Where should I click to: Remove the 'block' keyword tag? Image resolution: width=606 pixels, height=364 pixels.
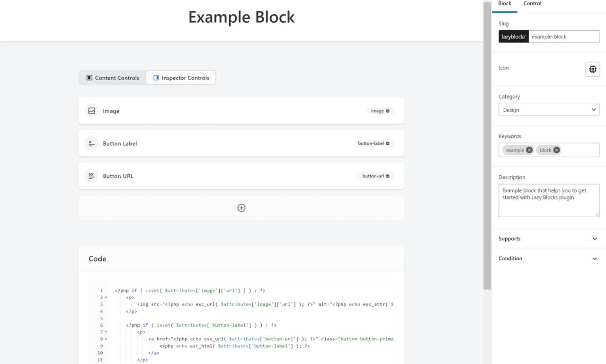[556, 150]
